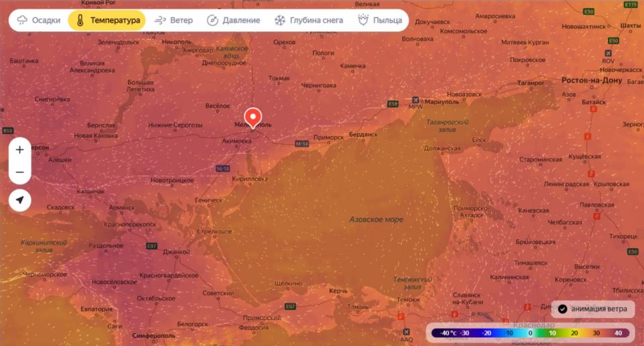Select the Ветер tab
This screenshot has height=346, width=644.
coord(174,20)
